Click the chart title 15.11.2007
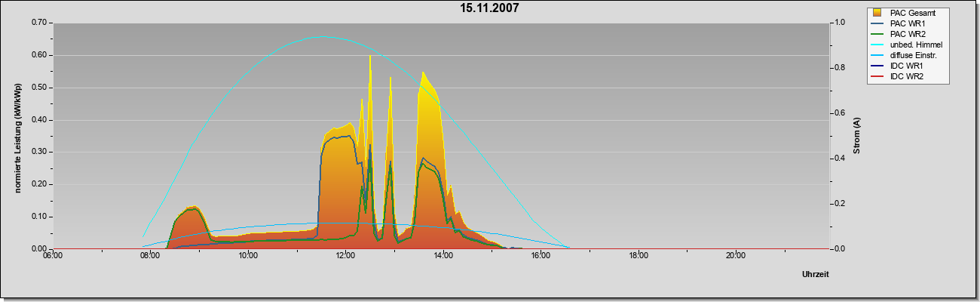Viewport: 980px width, 302px height. 489,8
